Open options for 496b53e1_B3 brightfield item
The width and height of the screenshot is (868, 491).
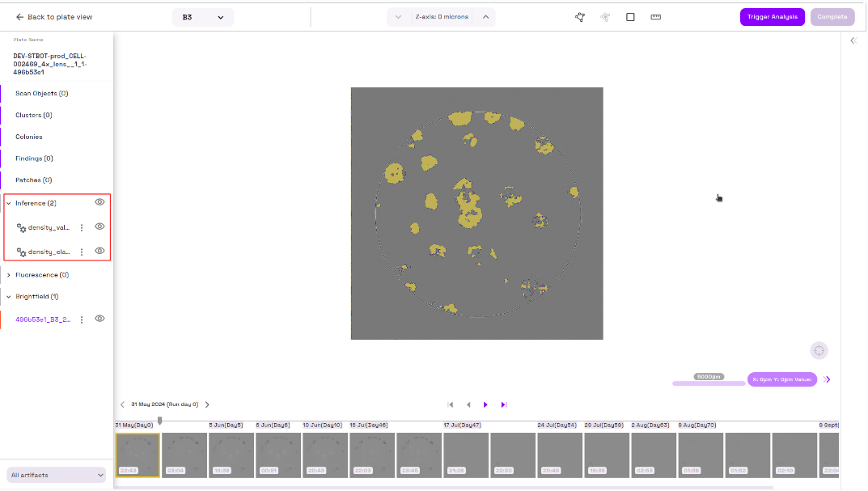[x=82, y=320]
